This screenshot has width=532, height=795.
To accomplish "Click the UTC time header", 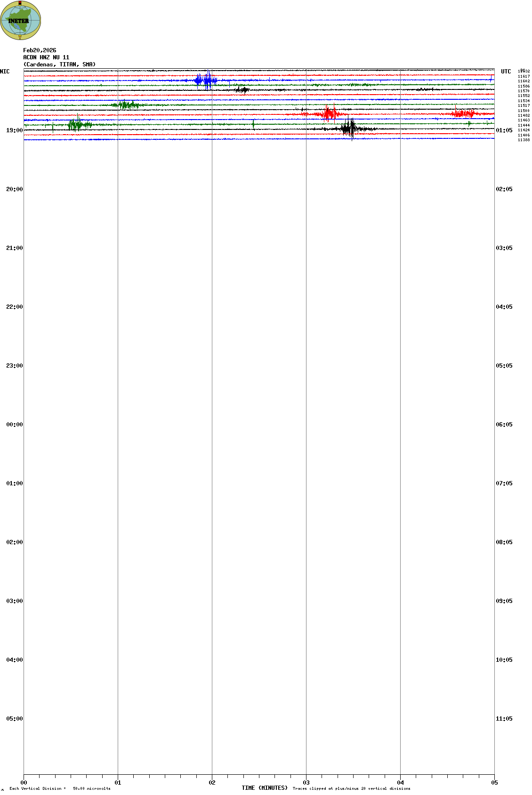I will 506,72.
